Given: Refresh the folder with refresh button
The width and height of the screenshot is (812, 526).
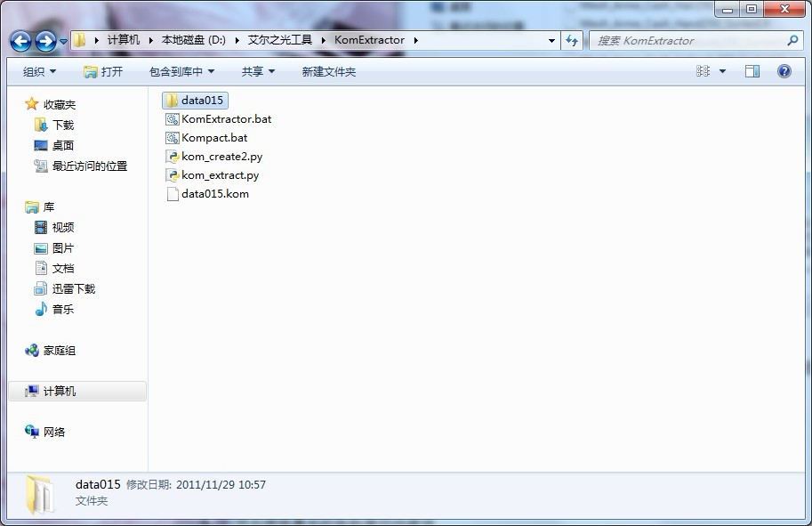Looking at the screenshot, I should point(572,40).
